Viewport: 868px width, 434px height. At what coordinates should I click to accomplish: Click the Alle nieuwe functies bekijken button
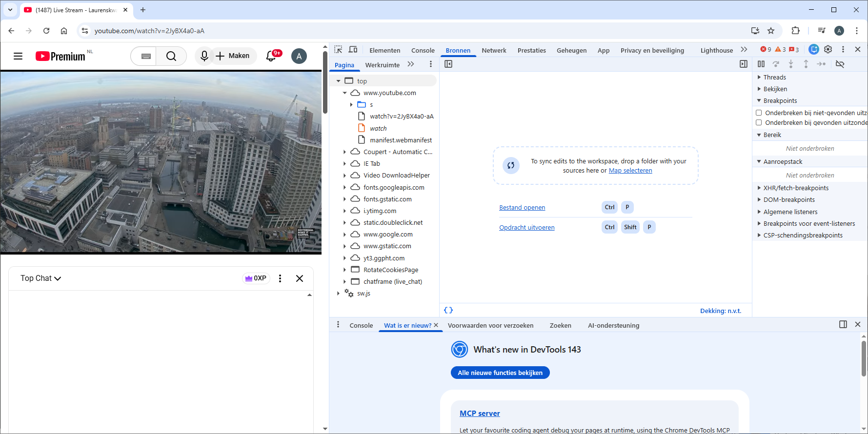point(500,373)
